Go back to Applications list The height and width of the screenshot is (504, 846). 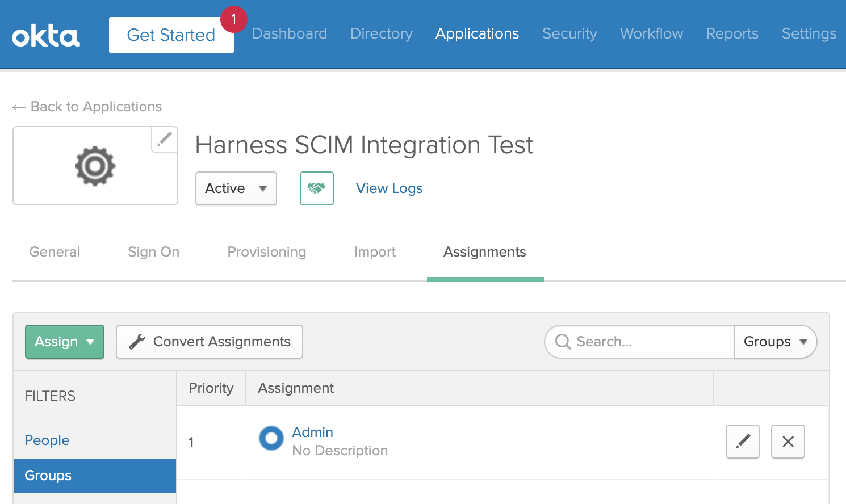click(x=87, y=107)
